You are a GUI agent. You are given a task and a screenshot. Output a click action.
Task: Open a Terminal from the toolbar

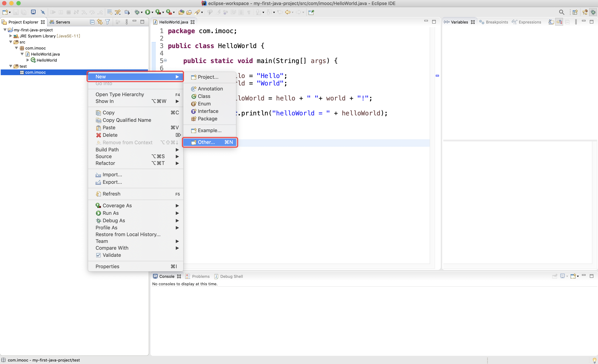coord(33,12)
